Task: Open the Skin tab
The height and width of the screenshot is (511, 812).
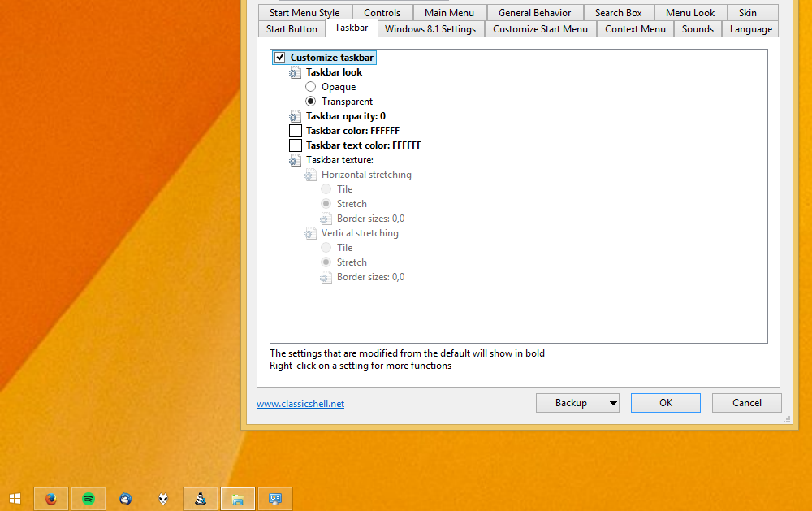Action: click(747, 13)
